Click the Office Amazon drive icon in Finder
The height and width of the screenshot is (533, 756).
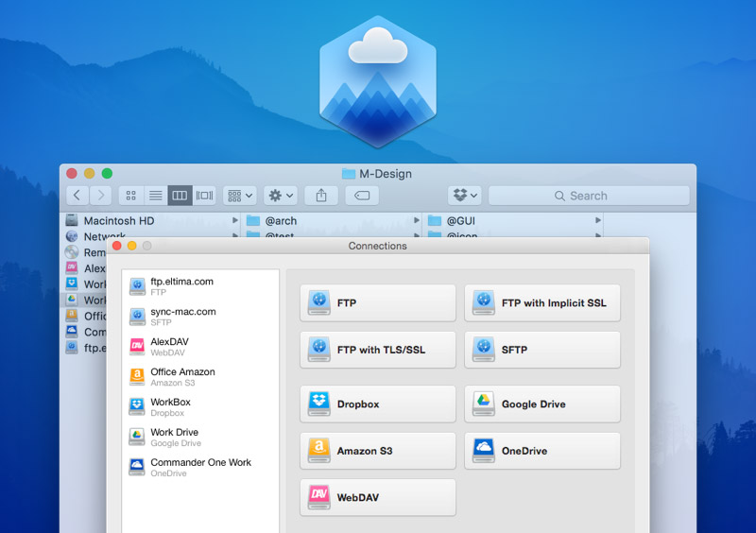click(x=72, y=316)
